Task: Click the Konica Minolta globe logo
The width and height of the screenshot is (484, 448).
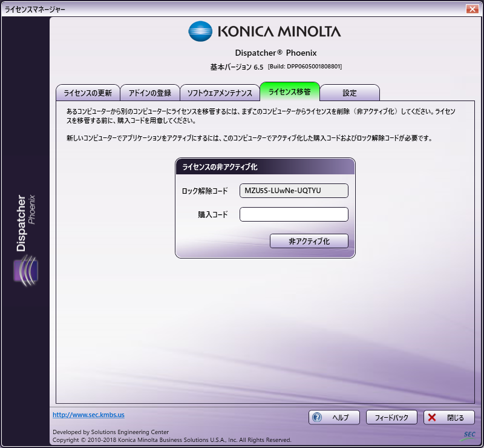Action: pos(200,31)
